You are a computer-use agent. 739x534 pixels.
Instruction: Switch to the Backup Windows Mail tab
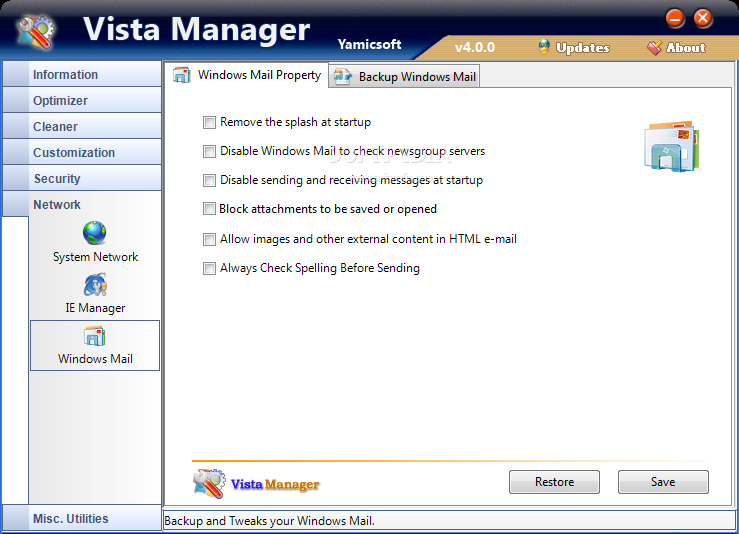pos(404,76)
